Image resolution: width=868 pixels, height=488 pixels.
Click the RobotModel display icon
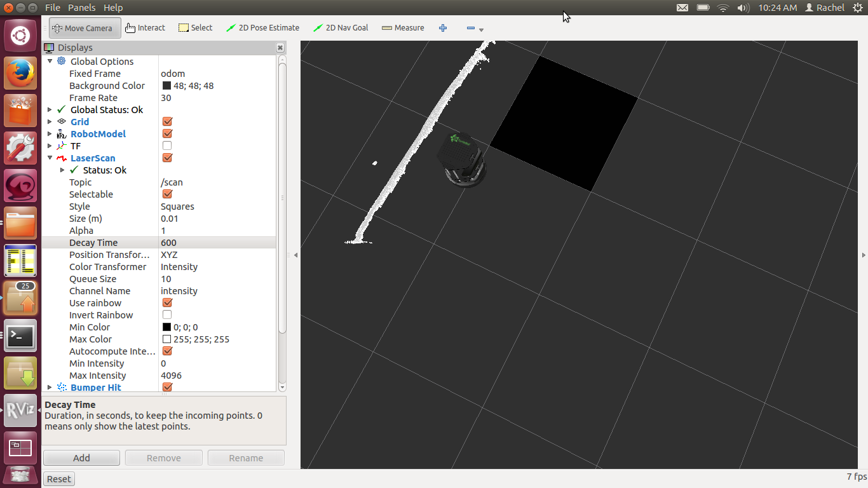pyautogui.click(x=61, y=134)
